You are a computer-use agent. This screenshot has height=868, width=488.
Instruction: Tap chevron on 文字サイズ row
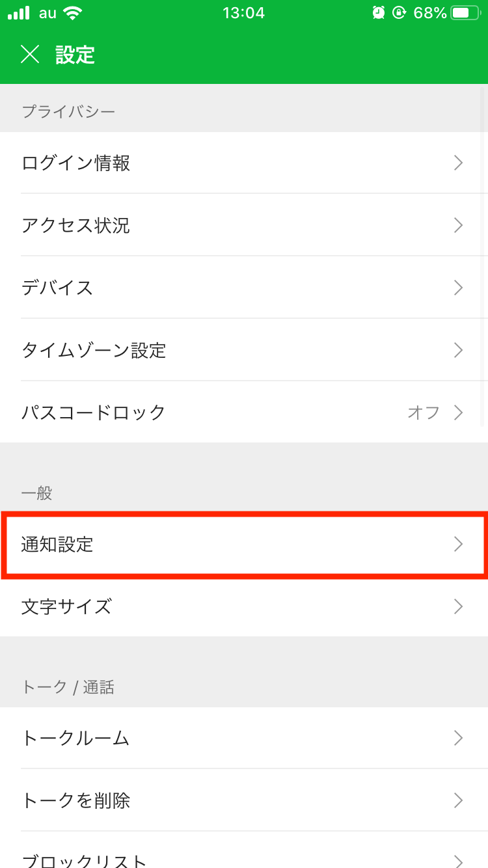coord(459,606)
